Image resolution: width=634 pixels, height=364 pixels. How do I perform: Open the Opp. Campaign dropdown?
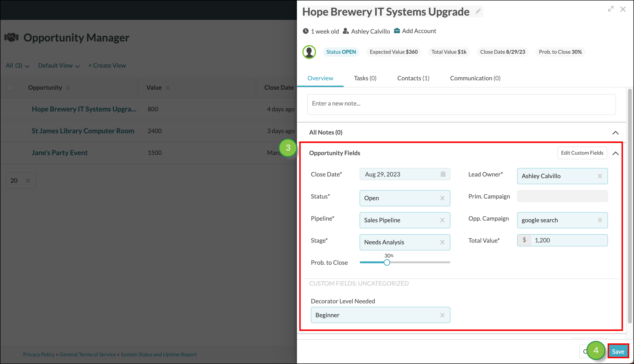pos(562,220)
